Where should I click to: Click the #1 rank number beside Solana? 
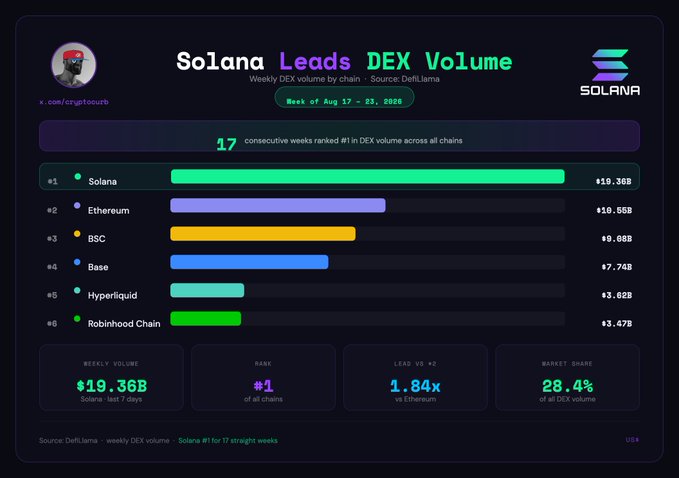click(52, 181)
